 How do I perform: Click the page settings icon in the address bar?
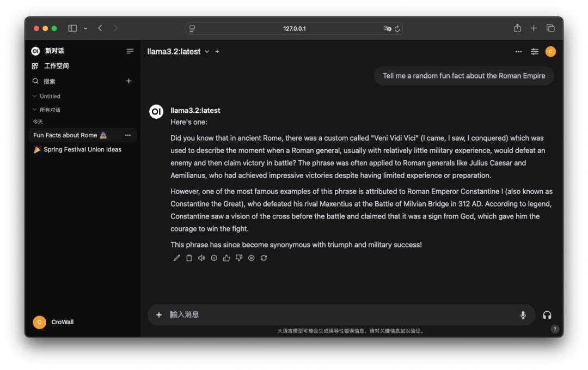coord(192,28)
